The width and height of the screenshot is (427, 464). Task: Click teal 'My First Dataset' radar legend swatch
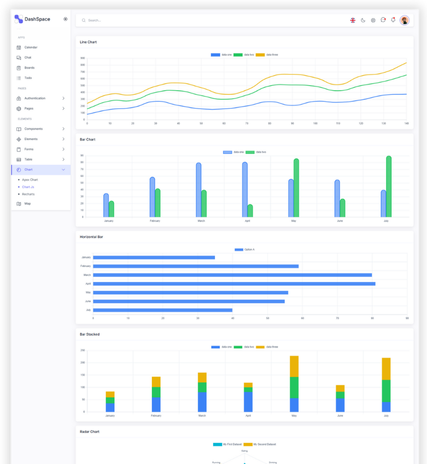217,444
